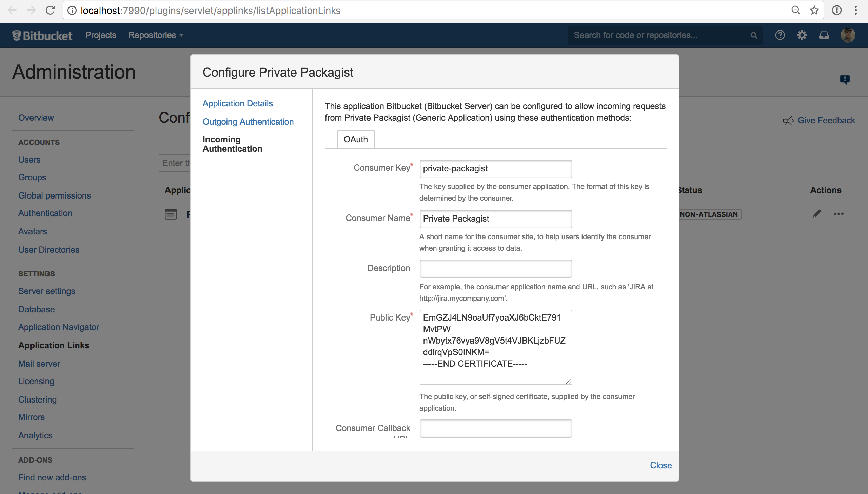This screenshot has height=494, width=868.
Task: Click the Description input field
Action: (x=495, y=268)
